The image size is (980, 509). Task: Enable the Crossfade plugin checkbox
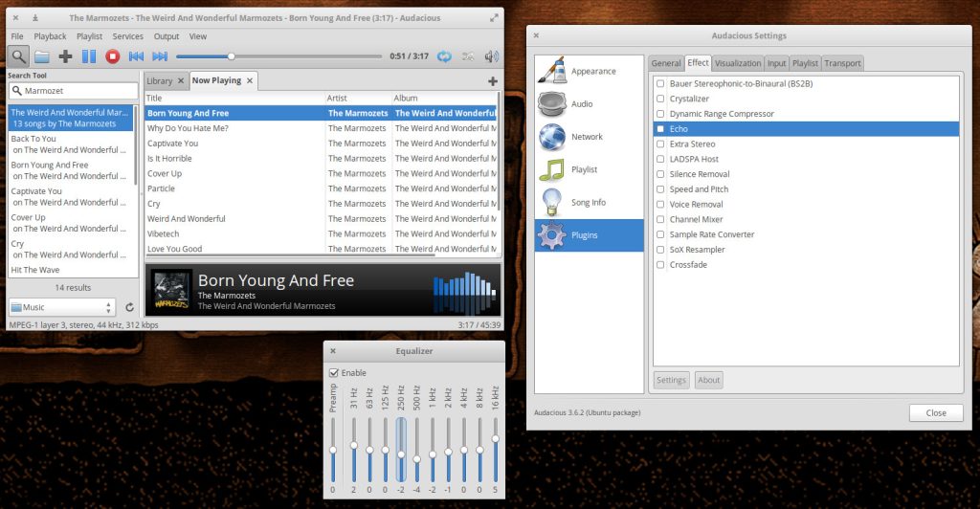[660, 265]
